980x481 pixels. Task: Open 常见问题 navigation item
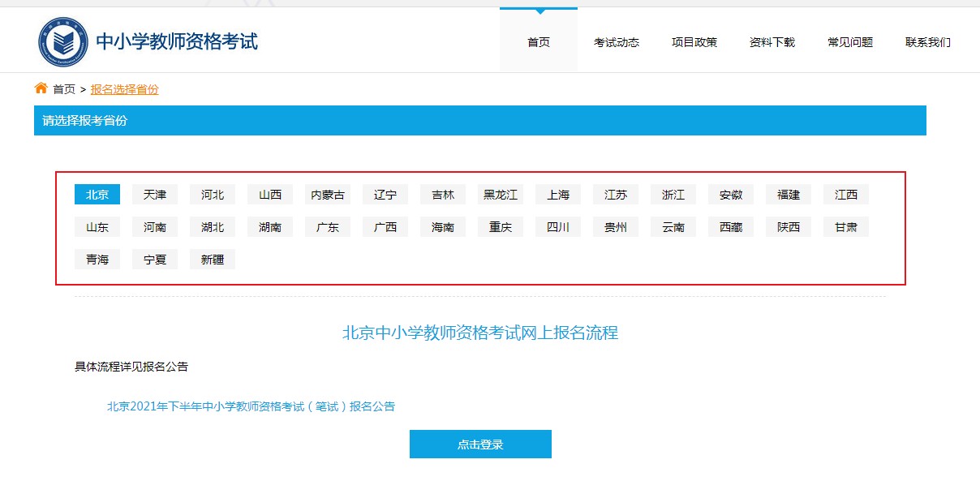click(849, 42)
